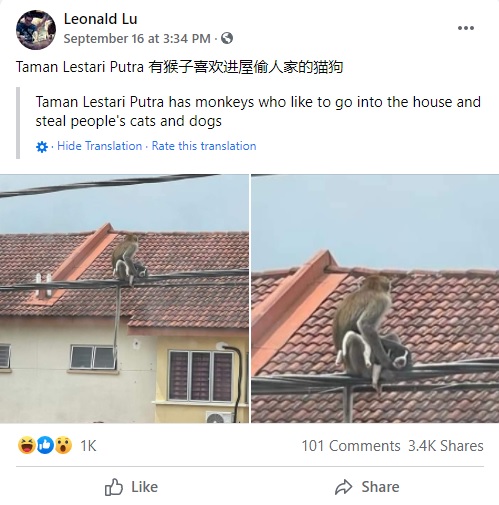Share the post using Share label
499x505 pixels.
coord(380,487)
